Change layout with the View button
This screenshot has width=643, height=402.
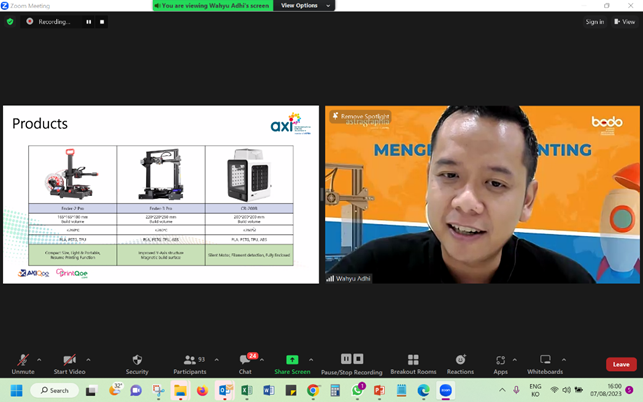click(624, 21)
